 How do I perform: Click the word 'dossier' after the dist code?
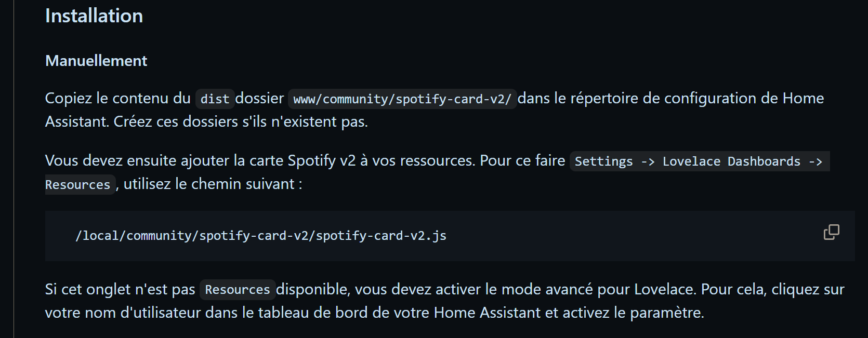click(260, 98)
